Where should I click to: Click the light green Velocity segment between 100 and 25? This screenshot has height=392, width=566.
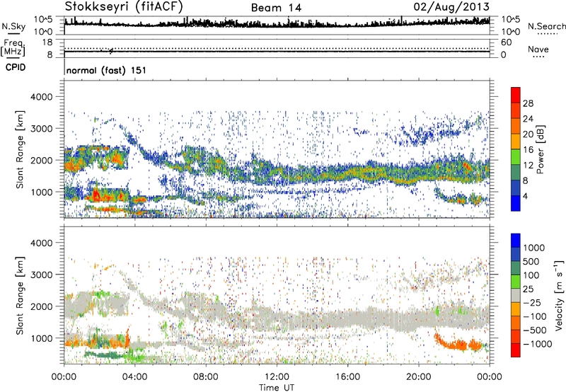tap(516, 282)
